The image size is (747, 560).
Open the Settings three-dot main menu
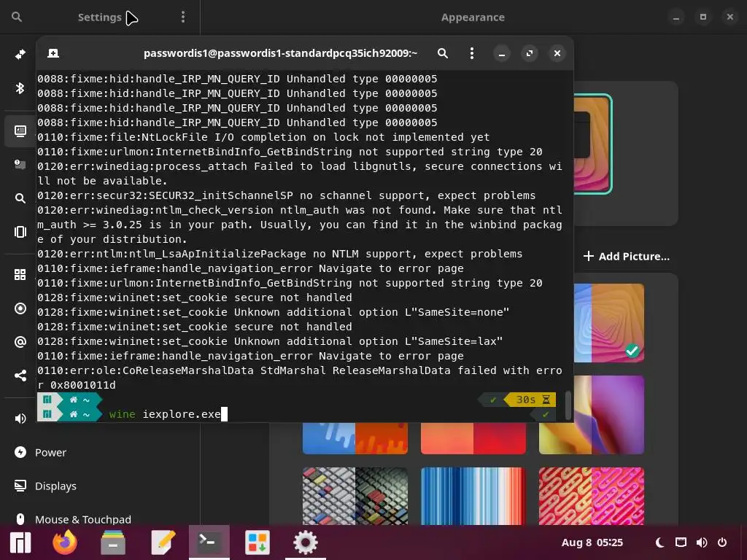[x=183, y=17]
